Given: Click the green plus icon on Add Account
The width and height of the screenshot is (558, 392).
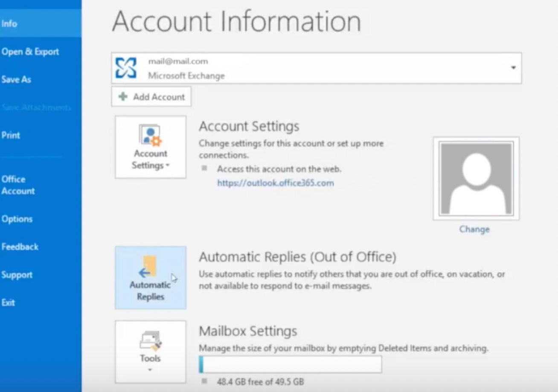Looking at the screenshot, I should click(x=123, y=97).
